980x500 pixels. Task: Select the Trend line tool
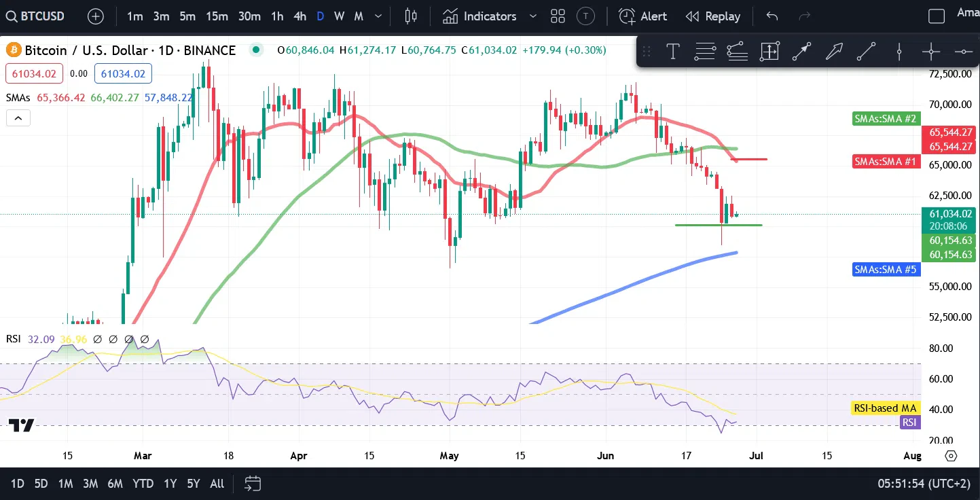pyautogui.click(x=866, y=51)
